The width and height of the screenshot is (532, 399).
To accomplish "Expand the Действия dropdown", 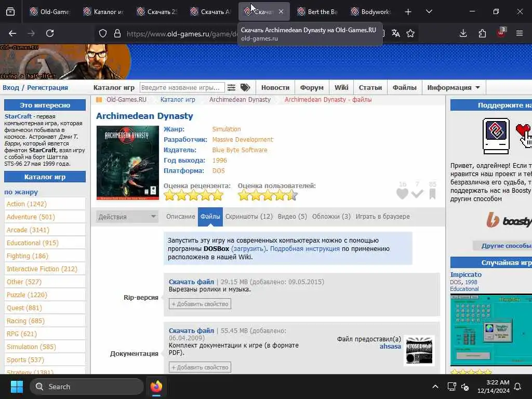I will [127, 217].
